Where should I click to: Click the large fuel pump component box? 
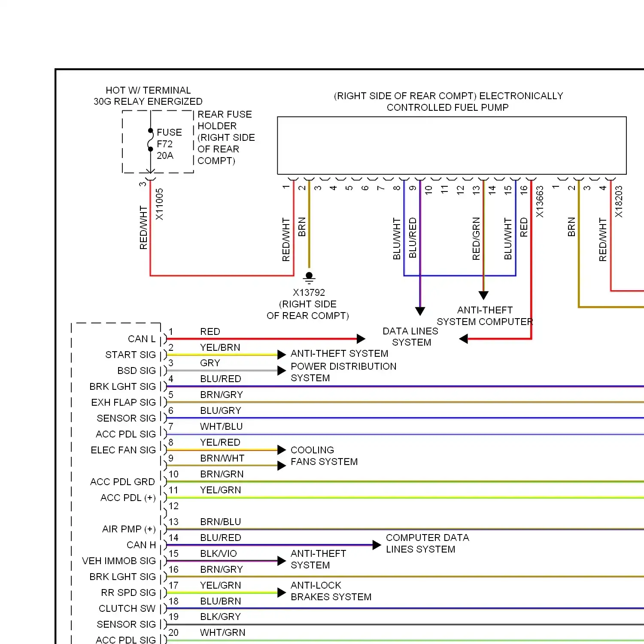point(452,146)
